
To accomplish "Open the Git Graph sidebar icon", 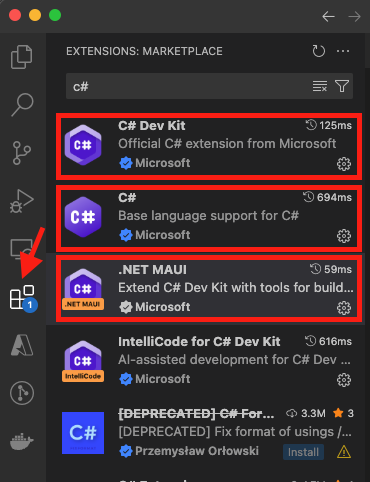I will coord(22,393).
